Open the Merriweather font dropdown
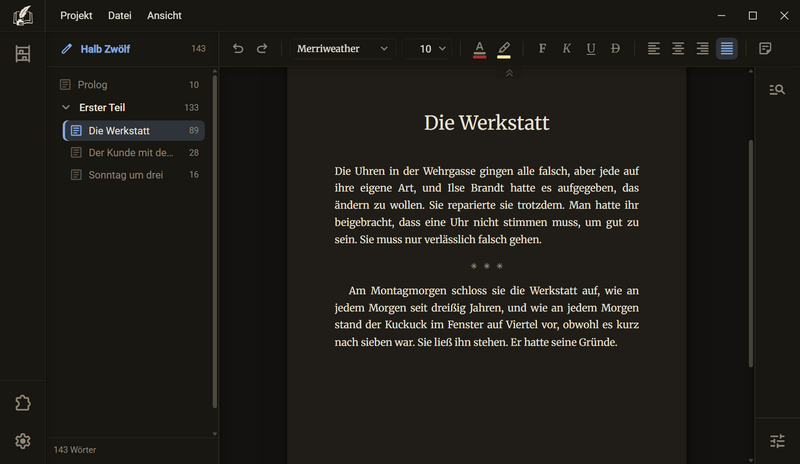This screenshot has height=464, width=800. click(x=343, y=49)
